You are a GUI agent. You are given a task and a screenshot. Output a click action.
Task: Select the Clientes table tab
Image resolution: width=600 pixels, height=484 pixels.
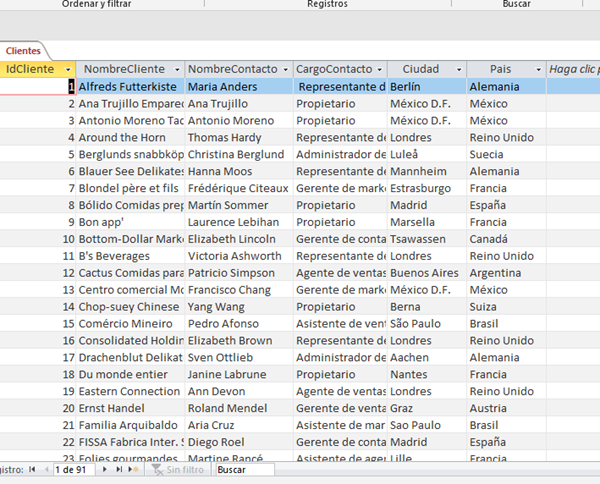coord(23,51)
